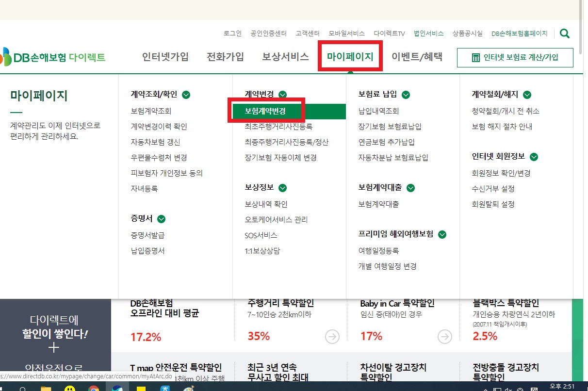This screenshot has width=588, height=391.
Task: Open 다이렉트TV link
Action: 389,33
